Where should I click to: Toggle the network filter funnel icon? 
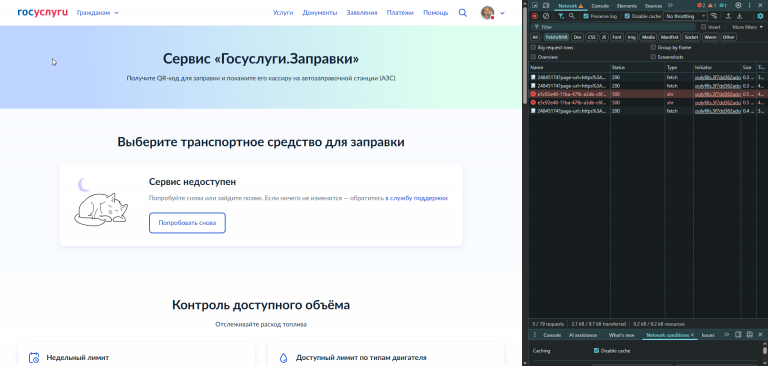coord(561,16)
